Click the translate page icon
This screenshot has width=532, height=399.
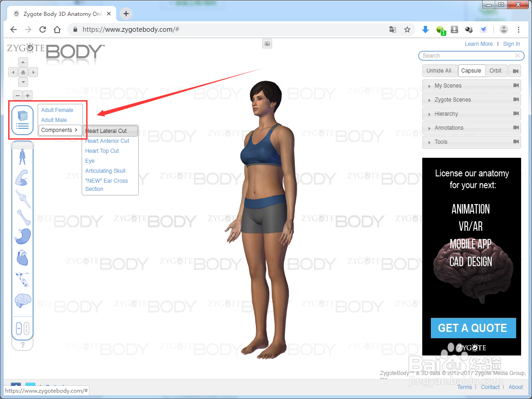coord(393,29)
